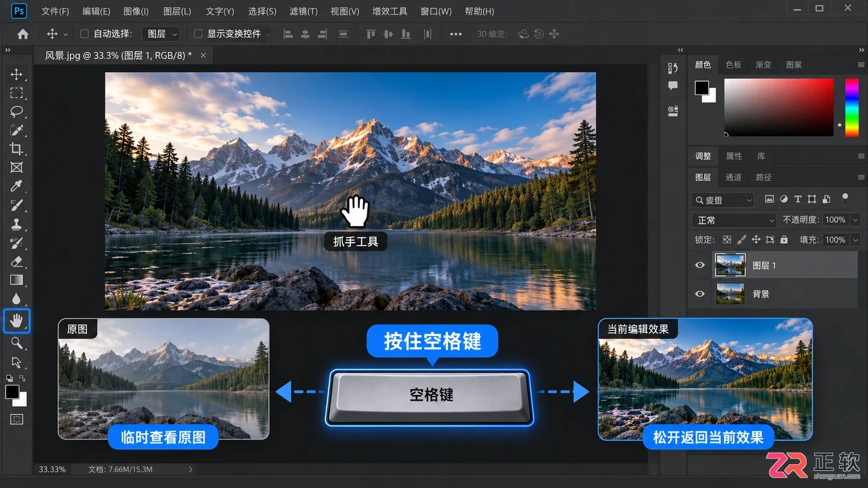
Task: Filter layers by type (T) icon
Action: [x=797, y=199]
